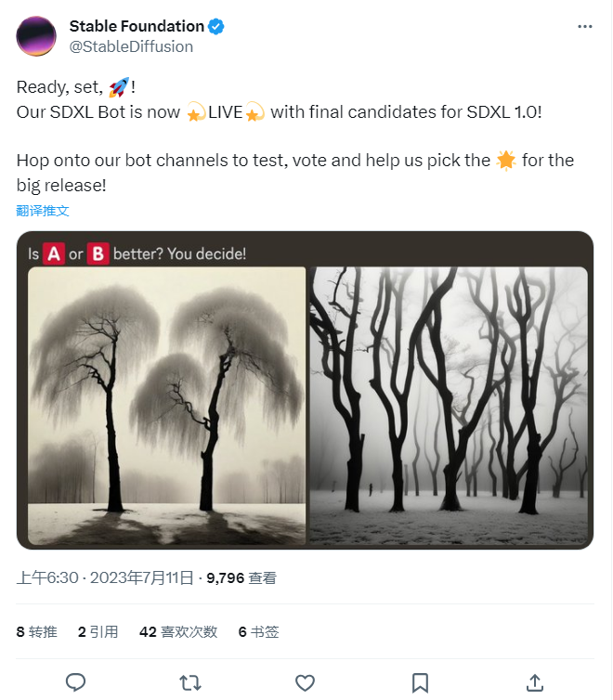
Task: Click the retweet arrows icon
Action: (x=190, y=682)
